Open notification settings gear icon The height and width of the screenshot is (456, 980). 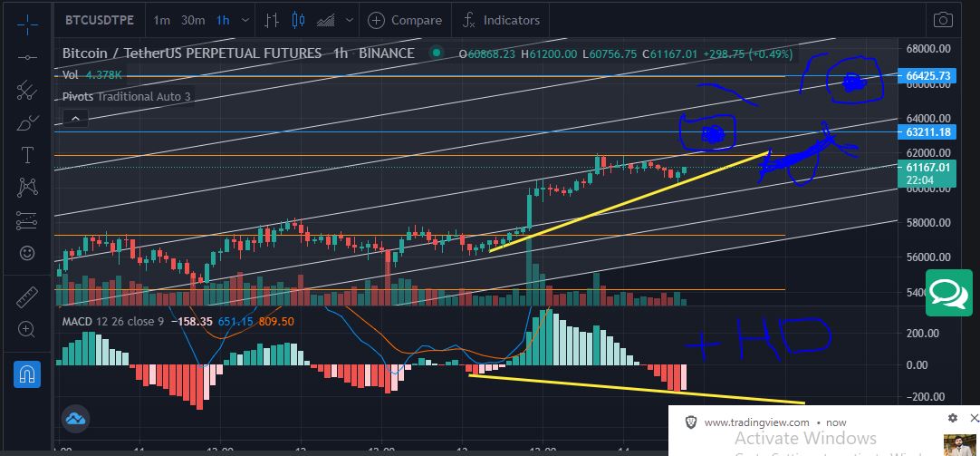click(953, 418)
